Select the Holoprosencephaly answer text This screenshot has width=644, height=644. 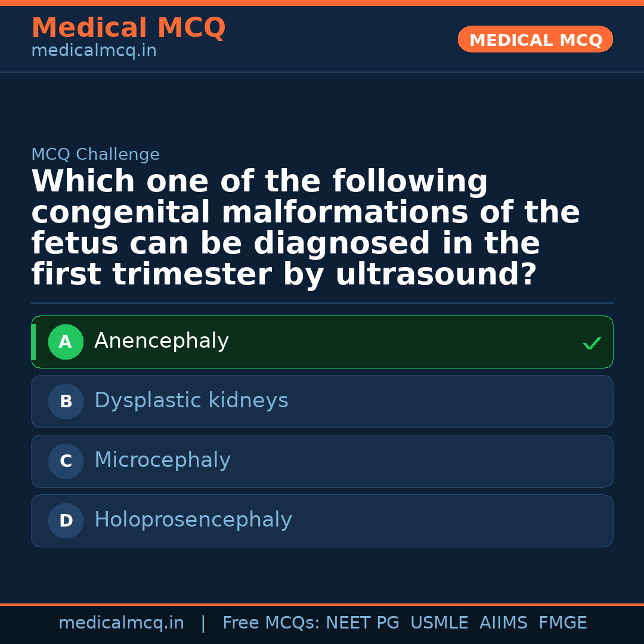(193, 520)
